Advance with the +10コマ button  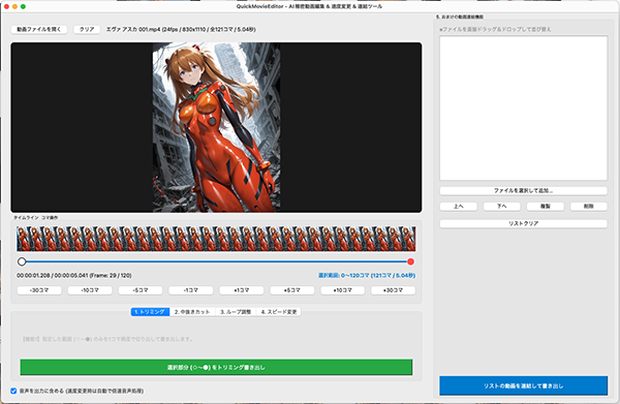click(x=343, y=290)
